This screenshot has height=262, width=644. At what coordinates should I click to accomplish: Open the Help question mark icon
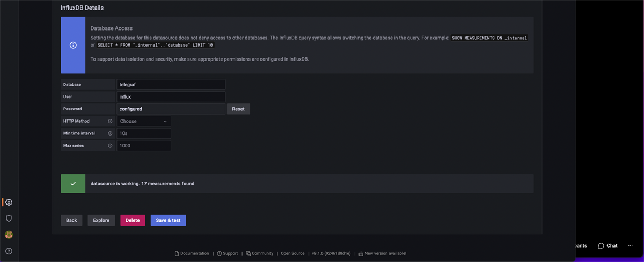click(x=9, y=251)
